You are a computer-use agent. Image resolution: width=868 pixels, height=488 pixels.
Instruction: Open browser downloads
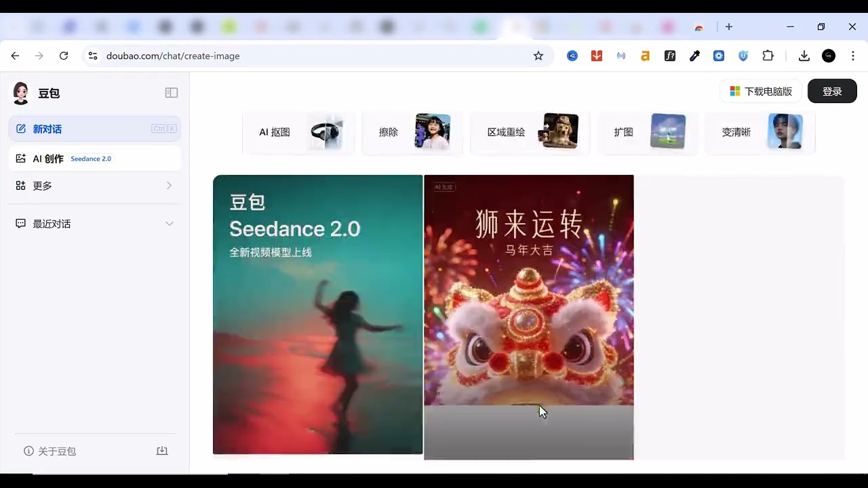[804, 56]
